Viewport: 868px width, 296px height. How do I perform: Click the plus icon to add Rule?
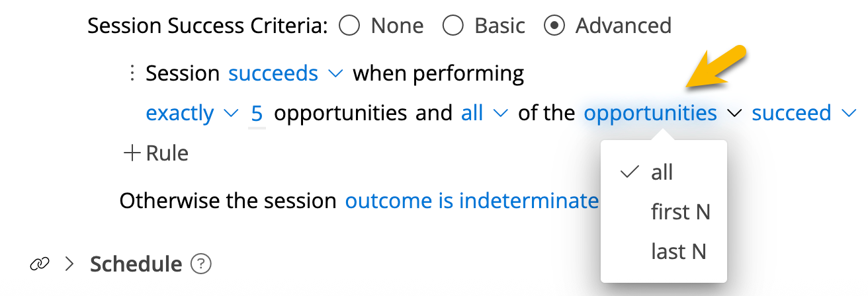[133, 153]
